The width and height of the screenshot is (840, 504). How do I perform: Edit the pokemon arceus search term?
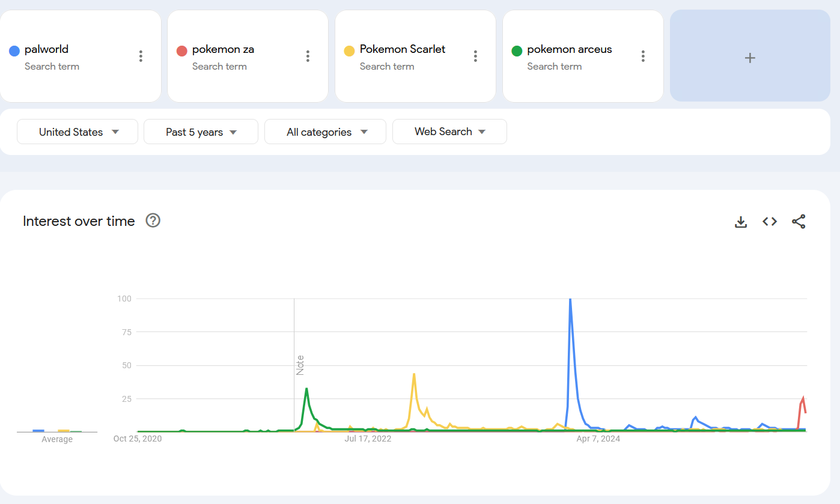(x=570, y=49)
